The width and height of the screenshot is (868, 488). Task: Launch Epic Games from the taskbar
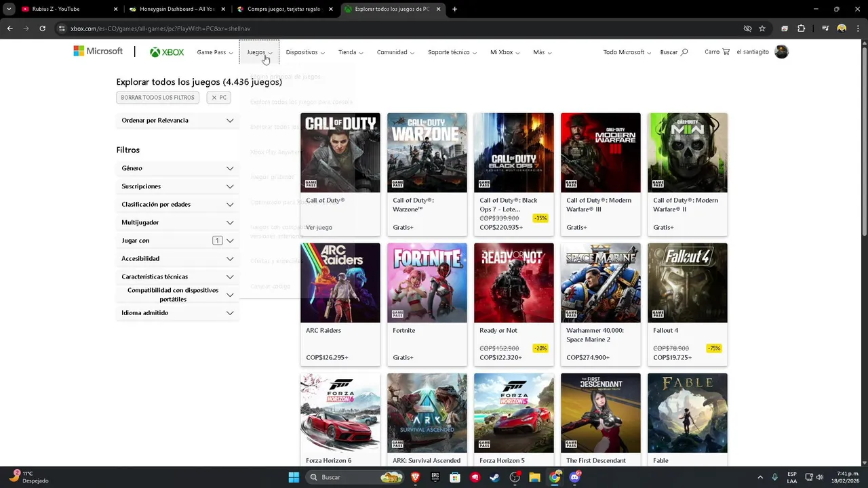coord(435,477)
